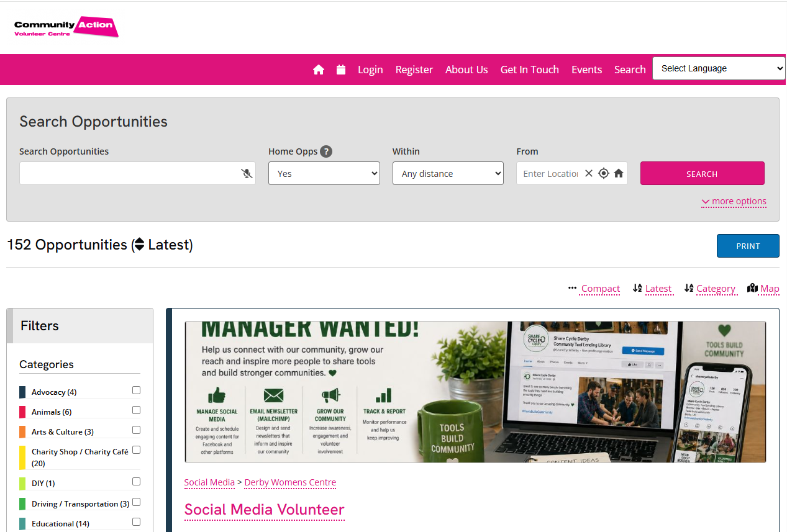Open the calendar icon in navigation bar
Screen dimensions: 787x532
click(x=341, y=70)
